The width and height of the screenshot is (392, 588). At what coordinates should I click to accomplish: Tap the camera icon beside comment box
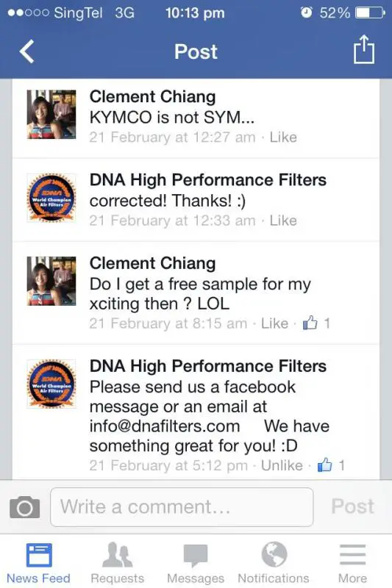click(24, 507)
